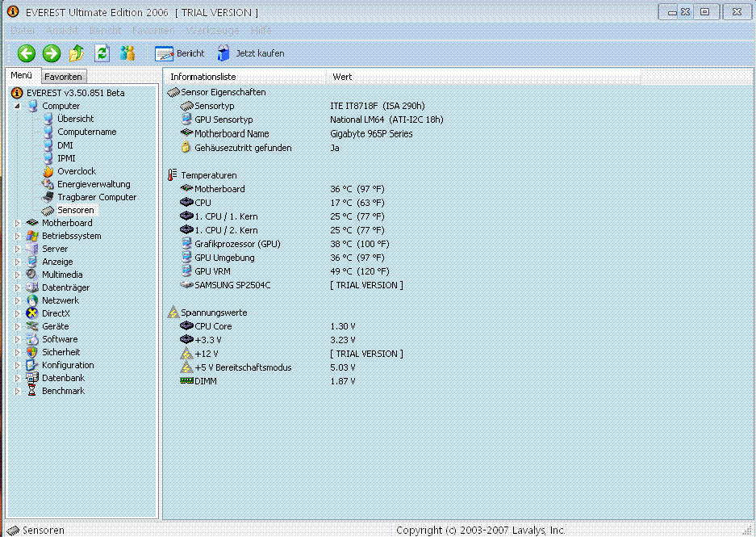Click the Multimedia speaker icon in the tree
This screenshot has height=537, width=756.
point(32,275)
